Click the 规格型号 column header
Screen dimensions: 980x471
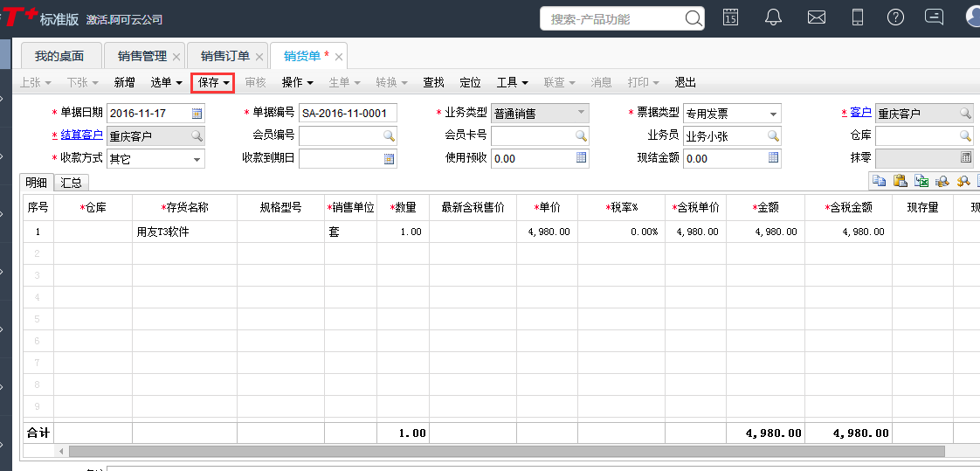pos(280,208)
